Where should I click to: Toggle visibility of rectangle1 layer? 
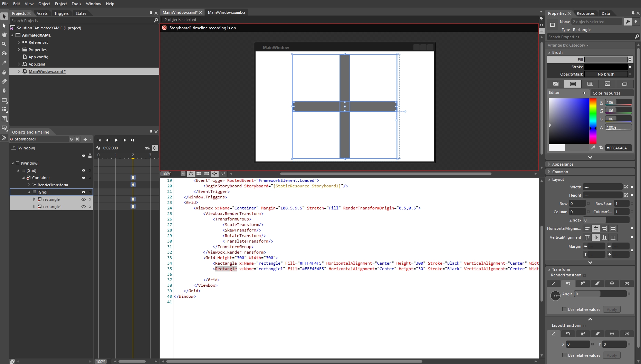[x=83, y=207]
